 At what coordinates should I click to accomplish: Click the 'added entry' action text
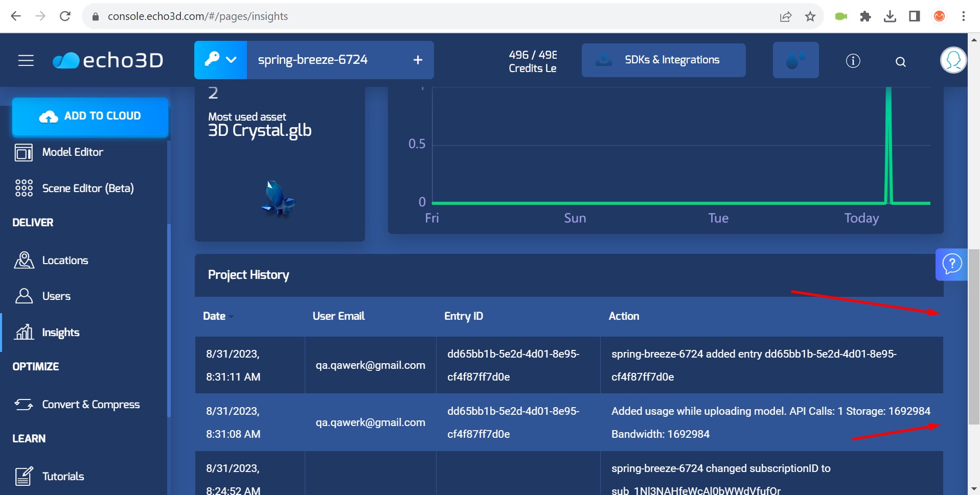point(754,365)
